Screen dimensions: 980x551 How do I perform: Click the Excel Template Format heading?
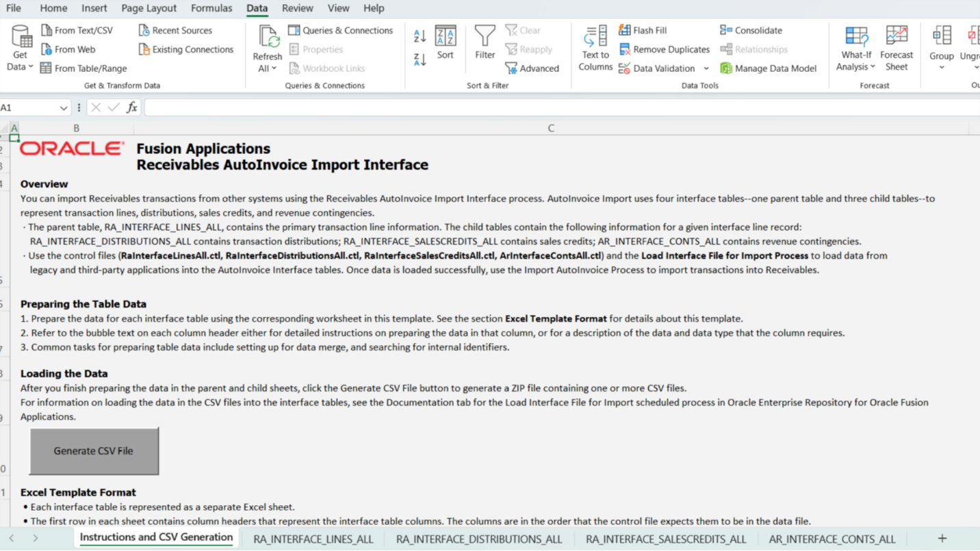coord(78,492)
